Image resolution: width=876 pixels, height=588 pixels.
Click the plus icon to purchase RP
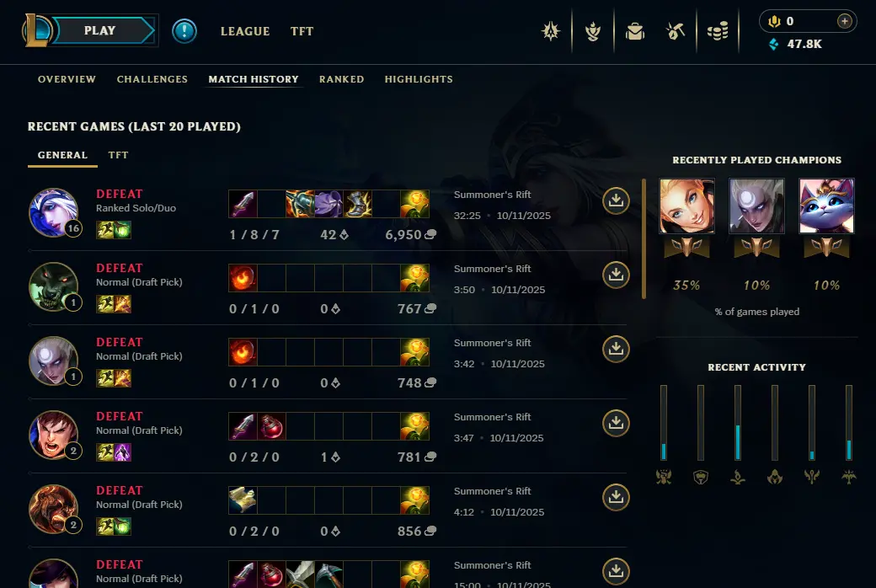point(845,21)
